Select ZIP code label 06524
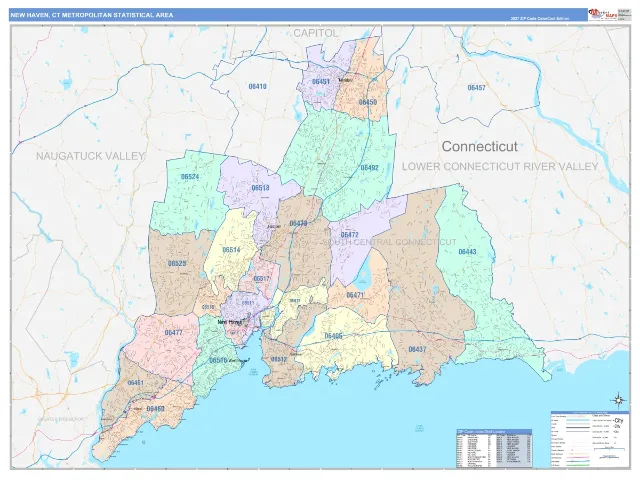 click(x=190, y=177)
